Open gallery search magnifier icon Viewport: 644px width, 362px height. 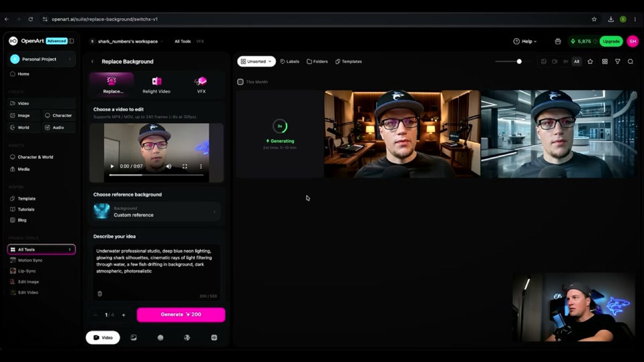(x=630, y=61)
